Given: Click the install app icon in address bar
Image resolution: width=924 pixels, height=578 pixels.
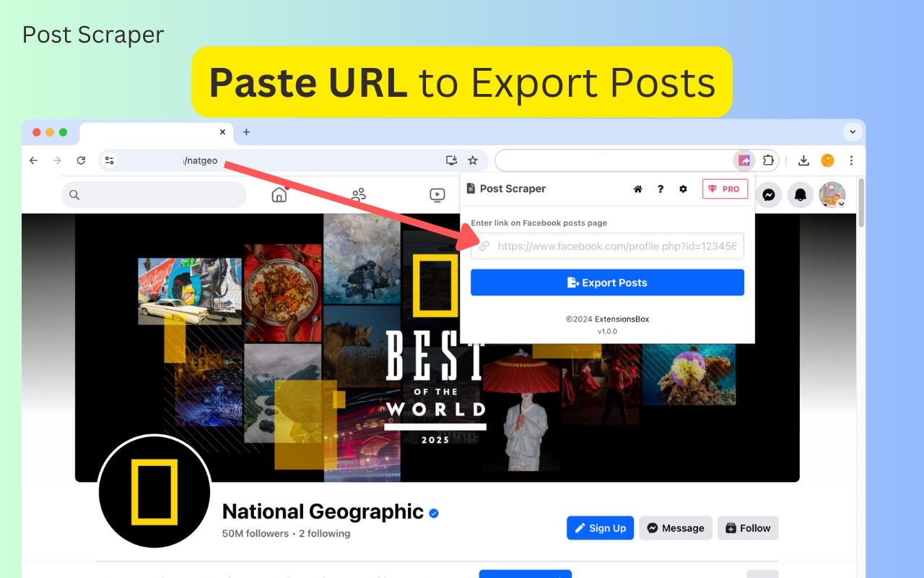Looking at the screenshot, I should [451, 160].
